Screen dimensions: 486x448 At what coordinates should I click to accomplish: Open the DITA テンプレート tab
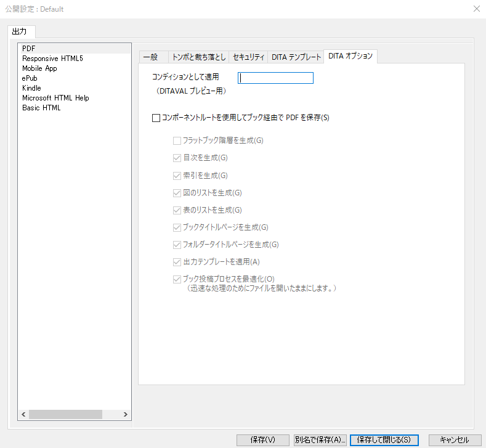(296, 57)
